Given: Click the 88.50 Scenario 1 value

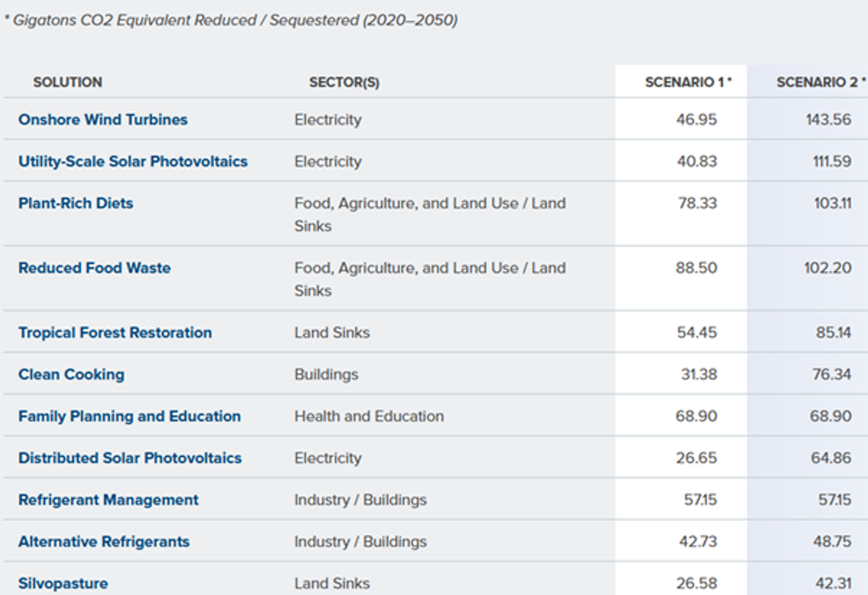Looking at the screenshot, I should 697,268.
